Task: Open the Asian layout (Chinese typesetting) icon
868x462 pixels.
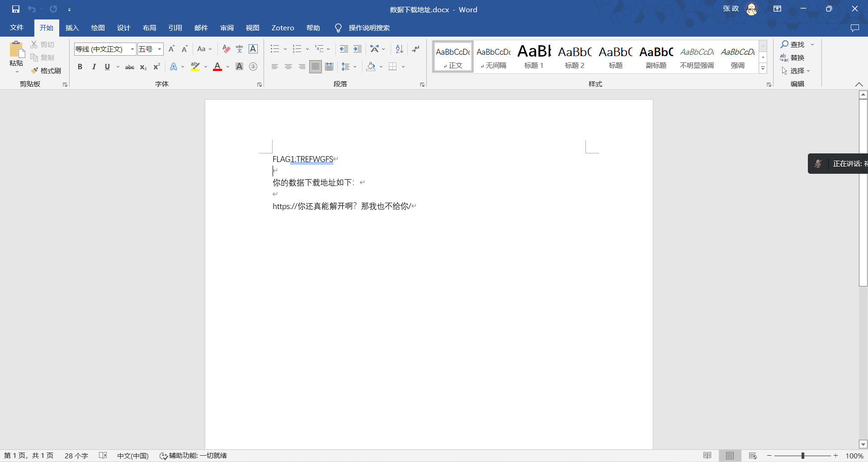Action: [x=375, y=49]
